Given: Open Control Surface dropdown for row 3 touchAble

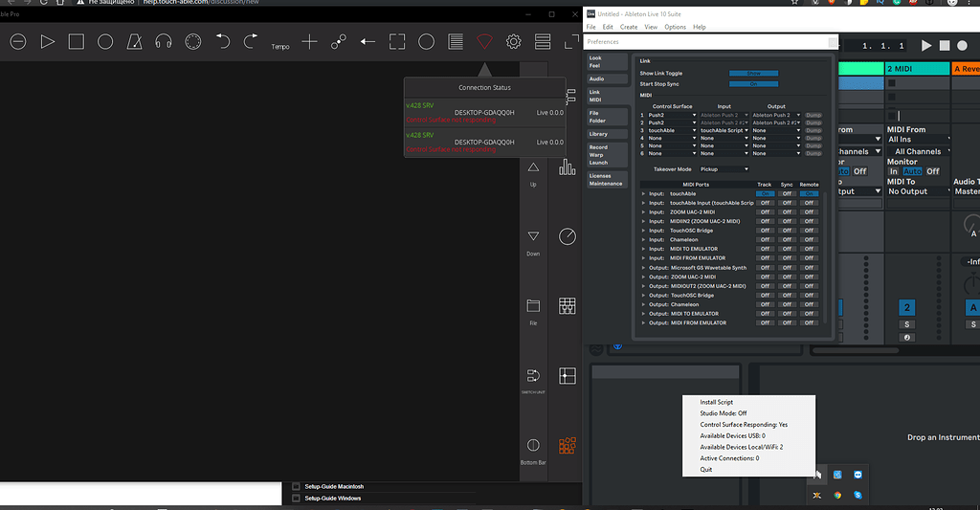Looking at the screenshot, I should [672, 131].
